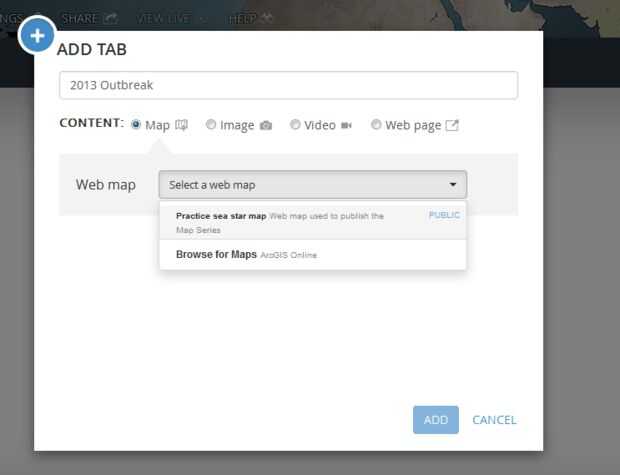Click the camera icon next to Image
Screen dimensions: 620x475
[x=266, y=125]
